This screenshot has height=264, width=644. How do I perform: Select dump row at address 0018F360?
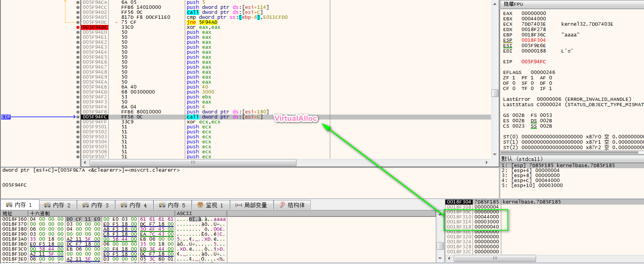[x=114, y=219]
